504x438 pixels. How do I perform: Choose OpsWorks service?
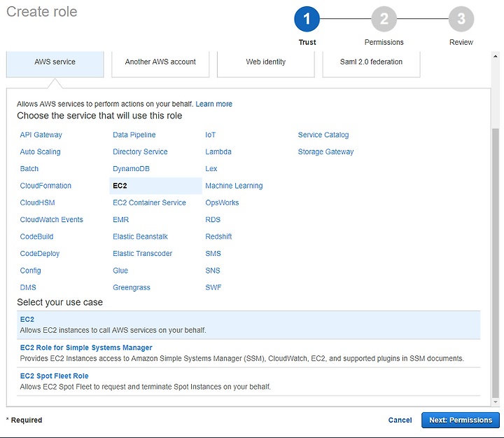tap(222, 203)
